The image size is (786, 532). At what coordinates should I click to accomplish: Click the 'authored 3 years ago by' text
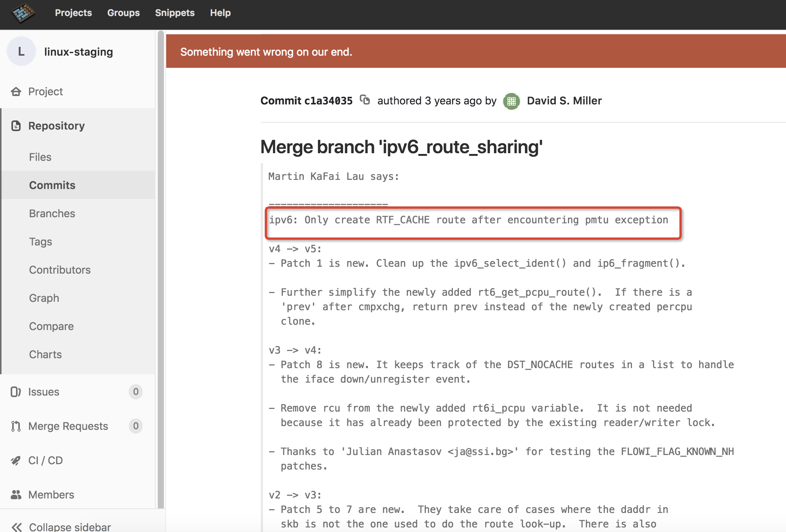[x=437, y=101]
